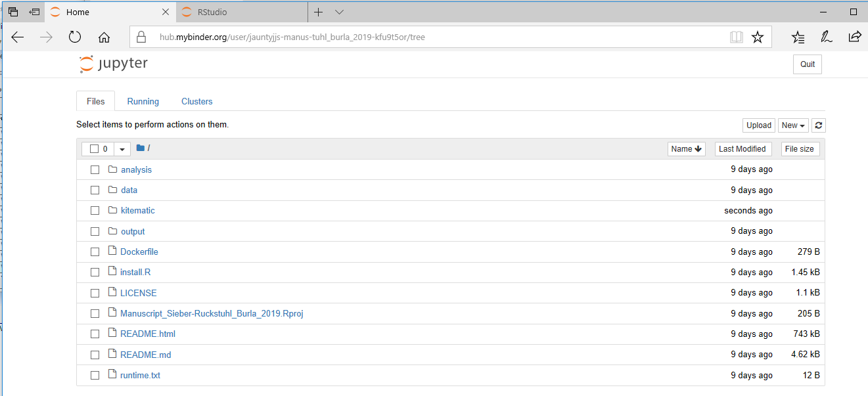Check the checkbox next to data folder

[95, 190]
